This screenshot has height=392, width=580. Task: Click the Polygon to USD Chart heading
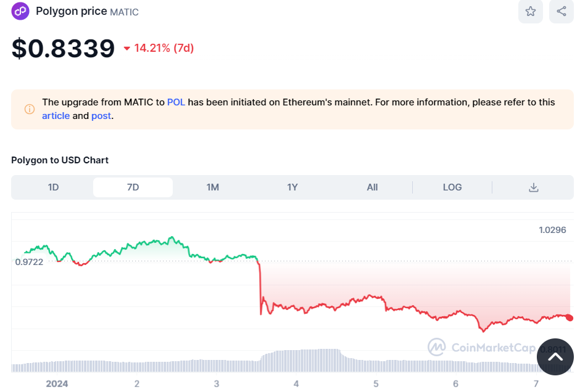[60, 160]
